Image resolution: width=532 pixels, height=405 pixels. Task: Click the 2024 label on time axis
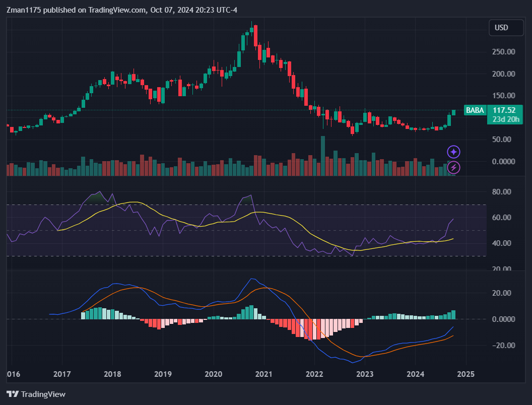415,374
